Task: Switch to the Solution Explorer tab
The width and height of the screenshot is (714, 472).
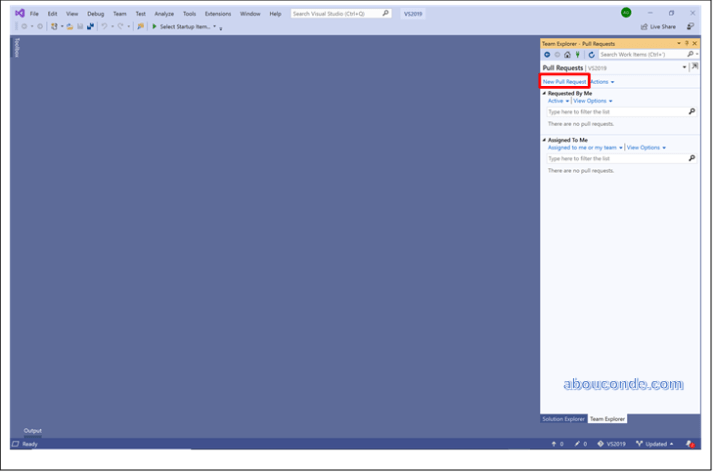Action: [563, 419]
